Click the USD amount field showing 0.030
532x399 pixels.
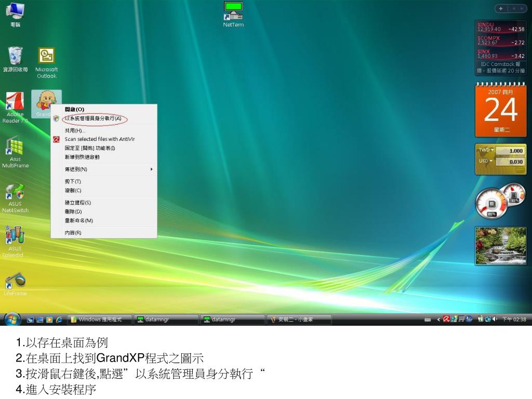point(510,162)
